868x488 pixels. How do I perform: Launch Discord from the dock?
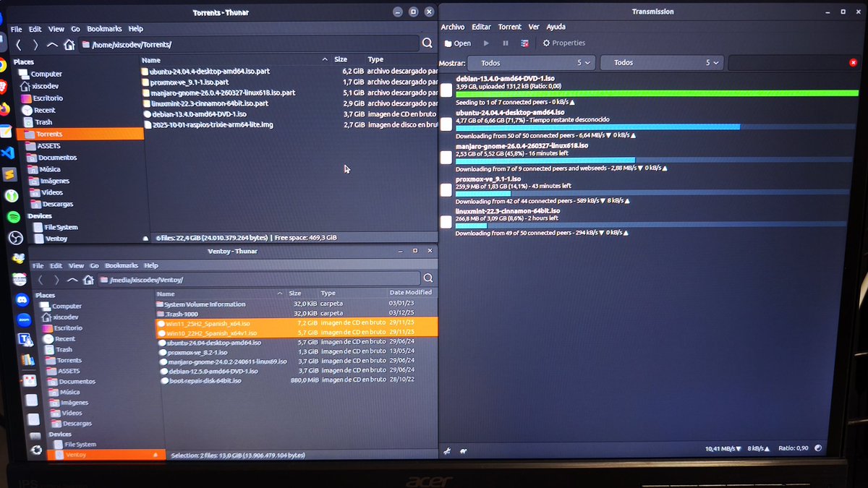tap(21, 299)
